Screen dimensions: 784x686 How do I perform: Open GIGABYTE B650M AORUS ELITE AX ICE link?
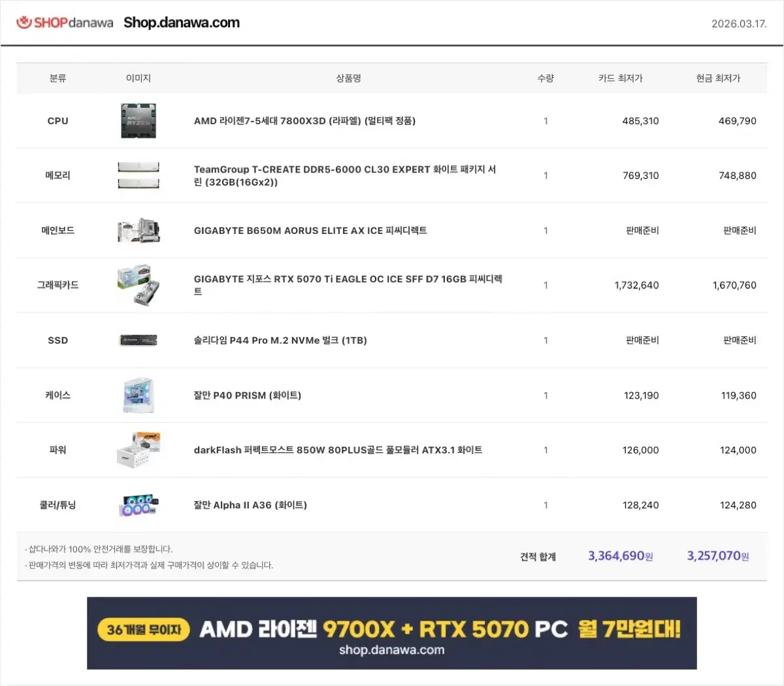310,231
